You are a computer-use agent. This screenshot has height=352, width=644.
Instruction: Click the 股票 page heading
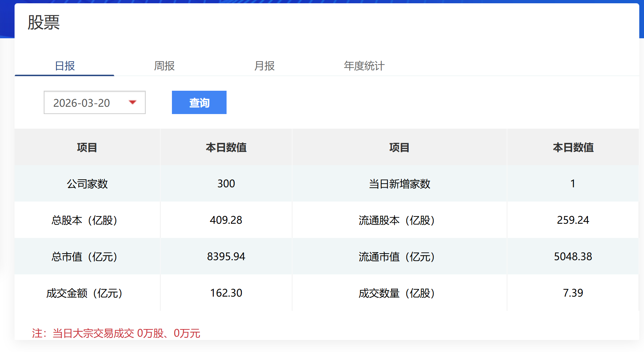tap(44, 23)
